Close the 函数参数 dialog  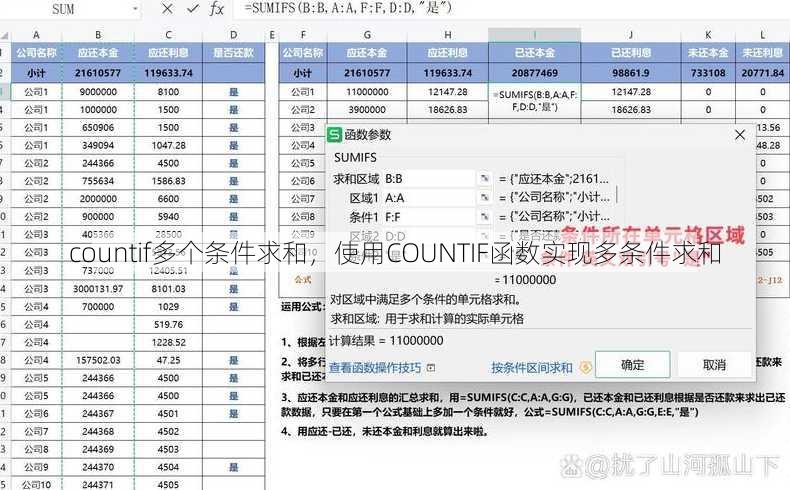[x=740, y=134]
